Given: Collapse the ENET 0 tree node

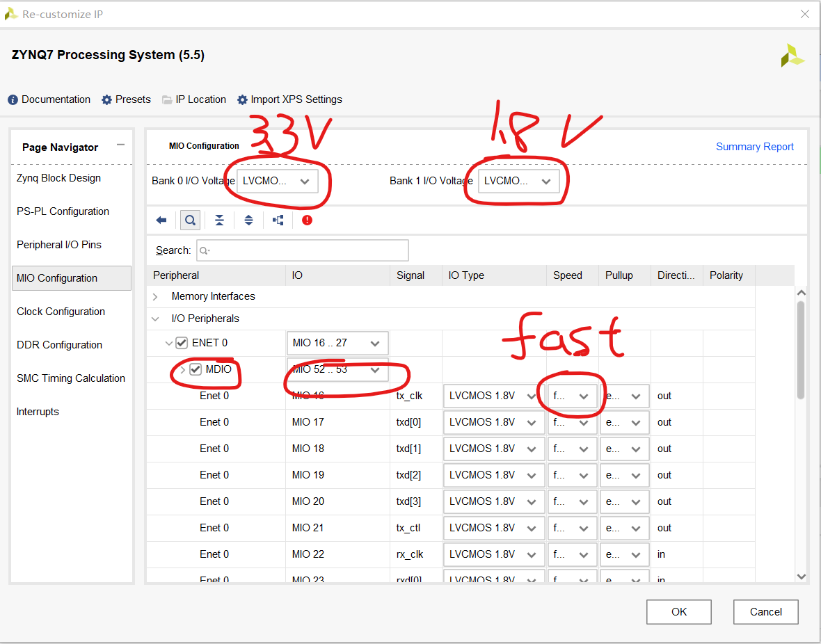Looking at the screenshot, I should point(168,344).
